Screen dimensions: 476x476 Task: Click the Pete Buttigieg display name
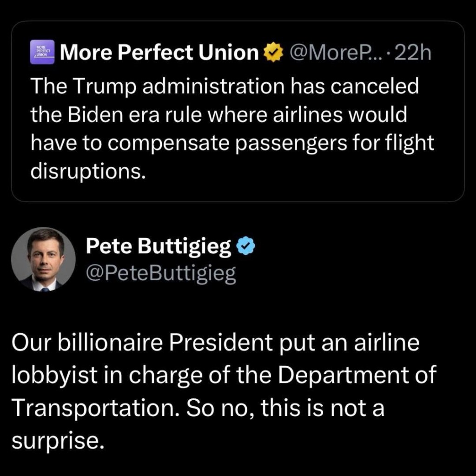pyautogui.click(x=159, y=248)
